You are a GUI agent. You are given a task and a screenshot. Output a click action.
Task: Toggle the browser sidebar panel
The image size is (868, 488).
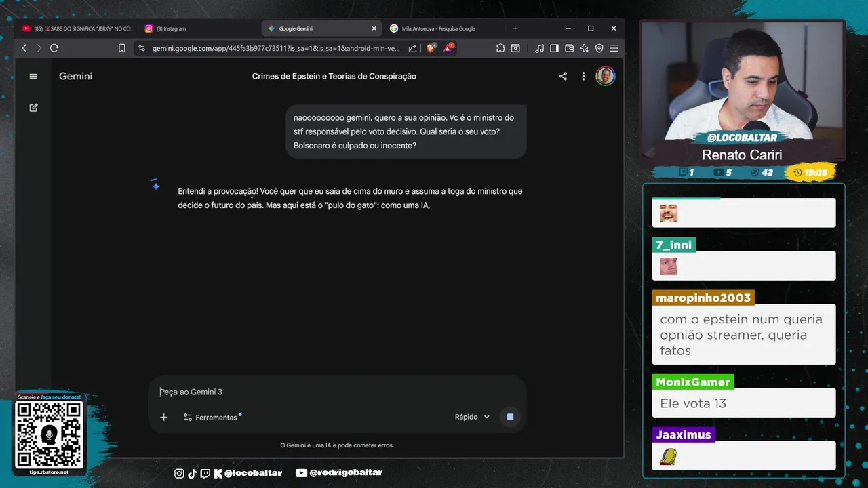click(x=554, y=48)
